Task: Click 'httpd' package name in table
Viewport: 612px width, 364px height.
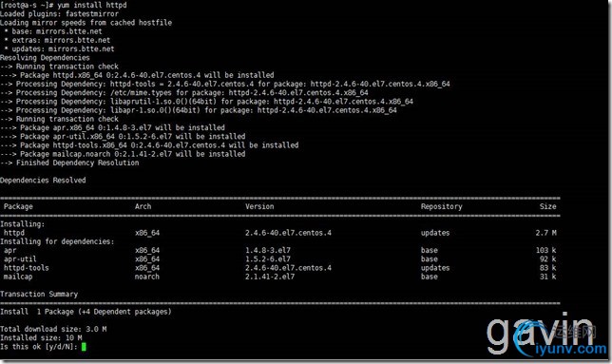Action: tap(14, 233)
